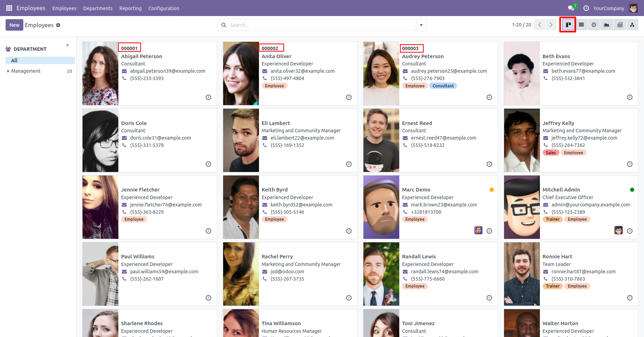
Task: Click Anita Oliver's phone number
Action: (x=288, y=78)
